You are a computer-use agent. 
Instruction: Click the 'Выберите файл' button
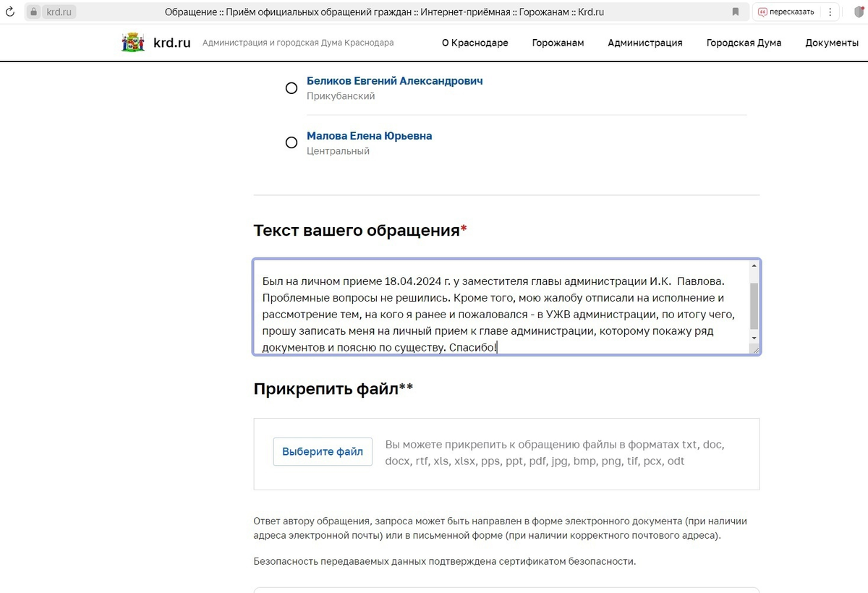323,452
